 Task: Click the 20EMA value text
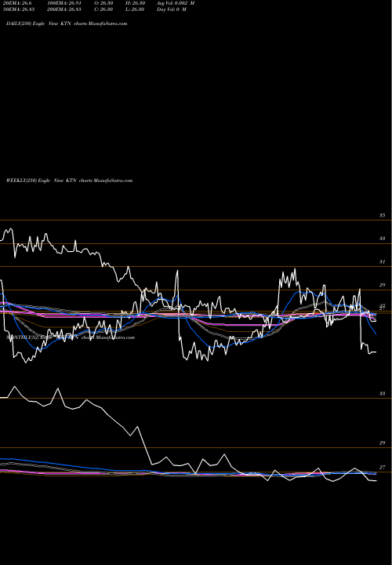coord(17,3)
